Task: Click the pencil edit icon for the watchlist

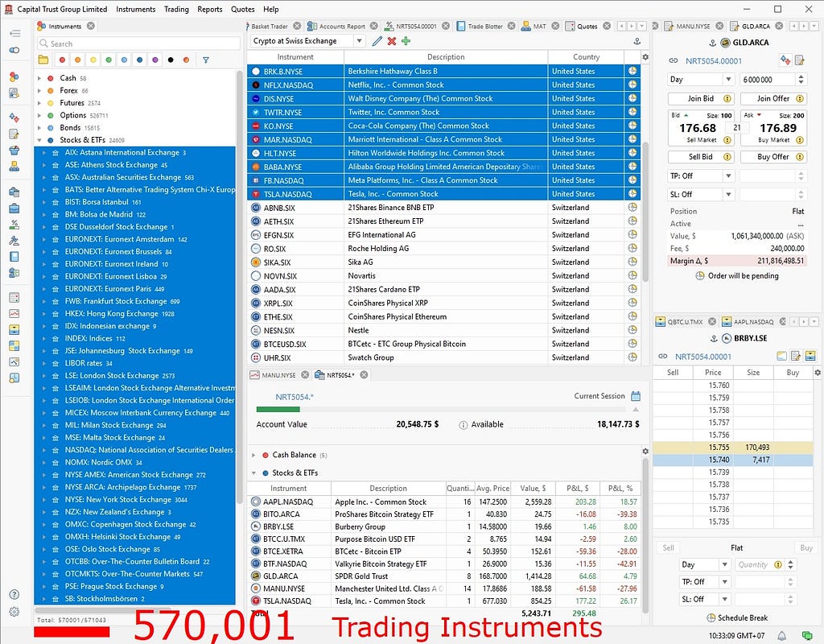Action: click(x=377, y=41)
